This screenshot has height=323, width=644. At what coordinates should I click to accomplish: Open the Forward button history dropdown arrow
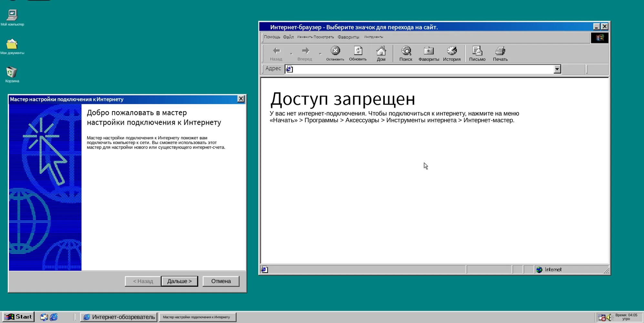pos(320,54)
